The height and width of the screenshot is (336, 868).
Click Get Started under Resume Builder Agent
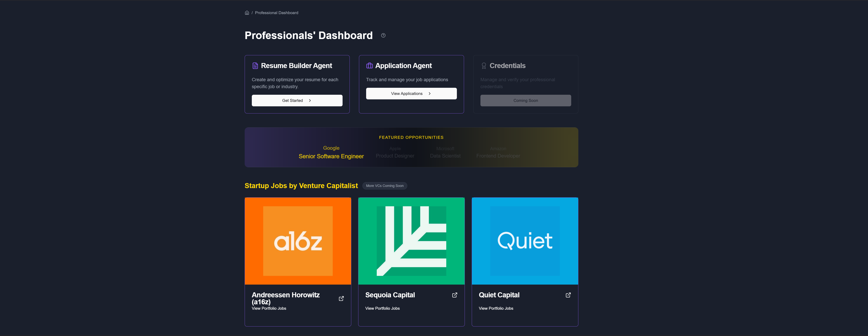297,100
